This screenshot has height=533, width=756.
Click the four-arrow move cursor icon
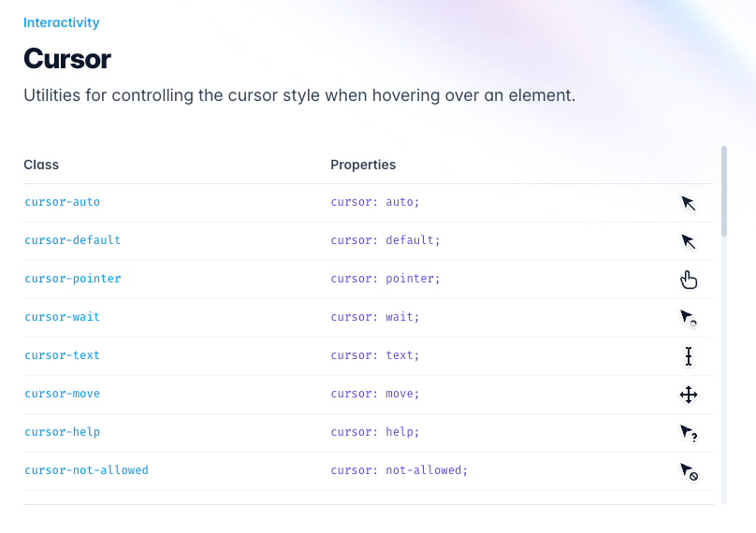(689, 395)
